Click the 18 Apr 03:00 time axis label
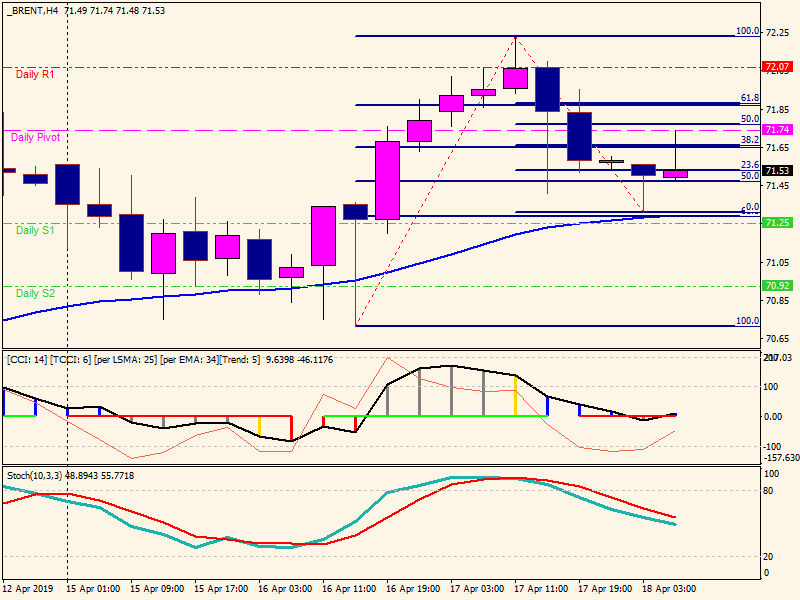The image size is (800, 600). (x=669, y=589)
